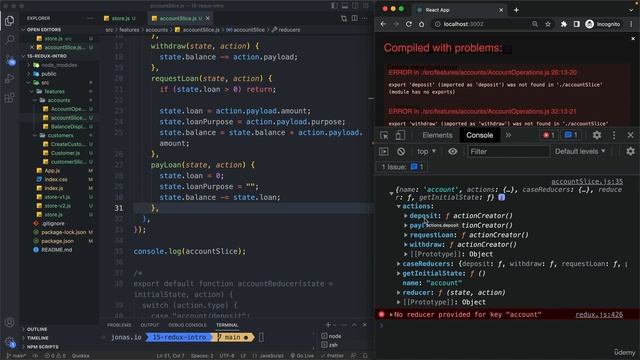Image resolution: width=640 pixels, height=360 pixels.
Task: Bookmark this page with star icon
Action: [548, 24]
